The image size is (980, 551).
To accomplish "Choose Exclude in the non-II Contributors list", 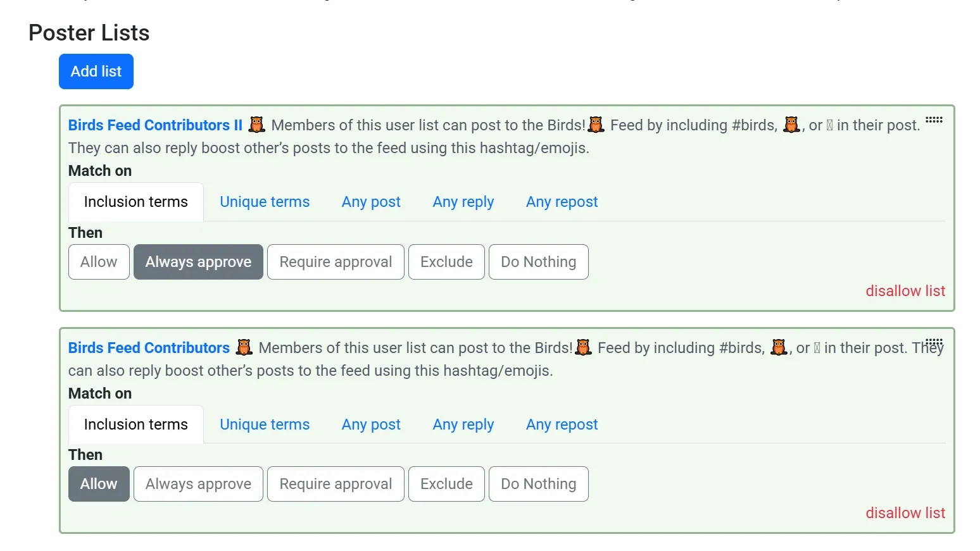I will 446,484.
